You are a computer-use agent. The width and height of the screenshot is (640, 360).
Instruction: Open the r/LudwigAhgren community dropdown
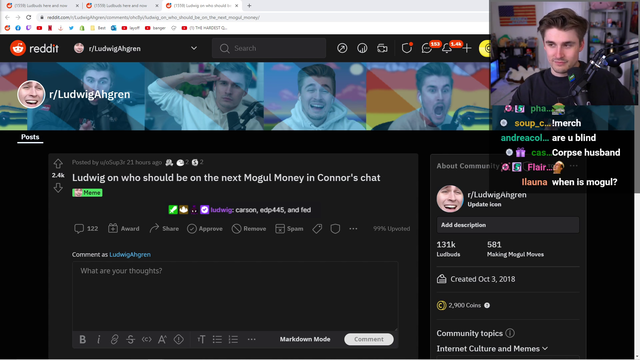pyautogui.click(x=136, y=48)
